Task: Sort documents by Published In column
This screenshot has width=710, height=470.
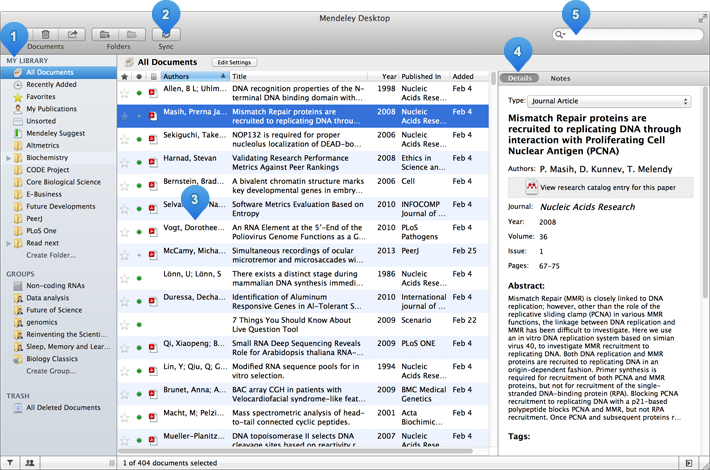Action: tap(424, 77)
